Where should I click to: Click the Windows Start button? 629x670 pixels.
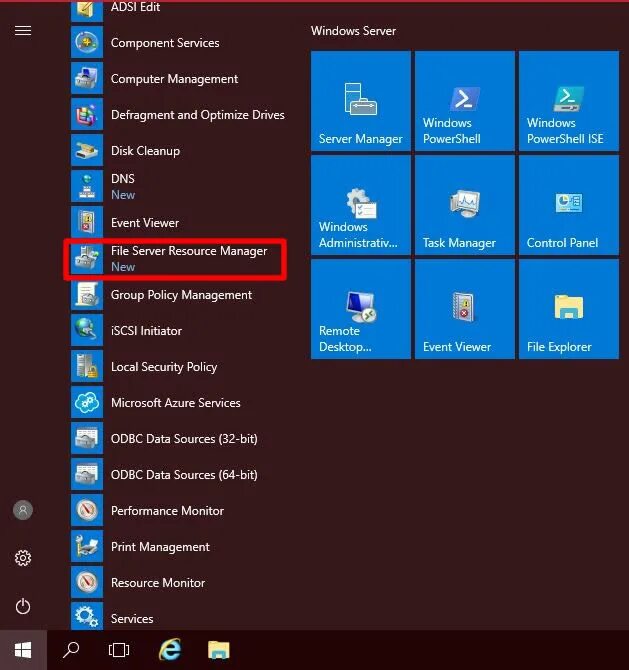pos(23,650)
